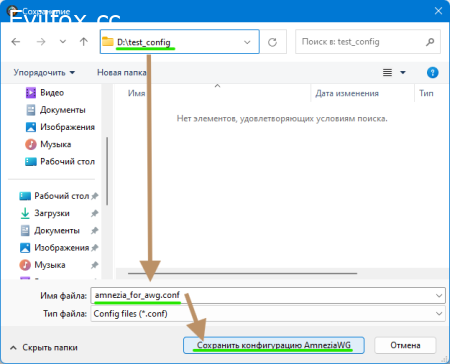450x364 pixels.
Task: Change the view layout icon
Action: [387, 72]
